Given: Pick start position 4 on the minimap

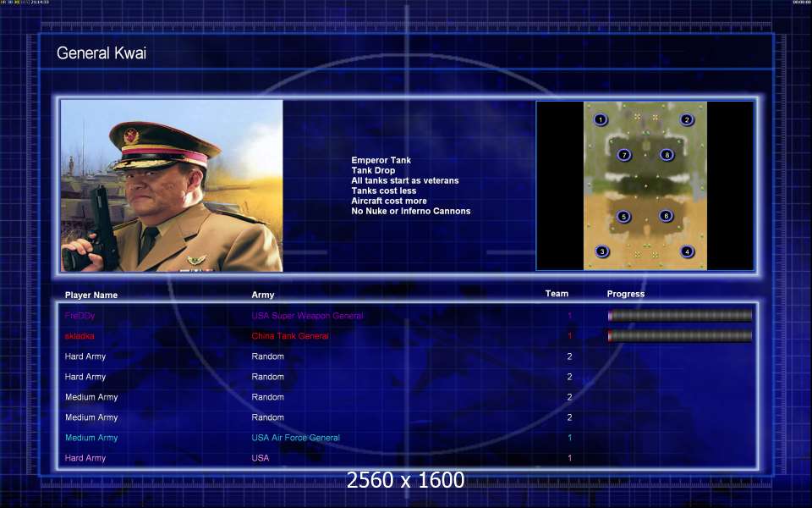Looking at the screenshot, I should point(687,251).
